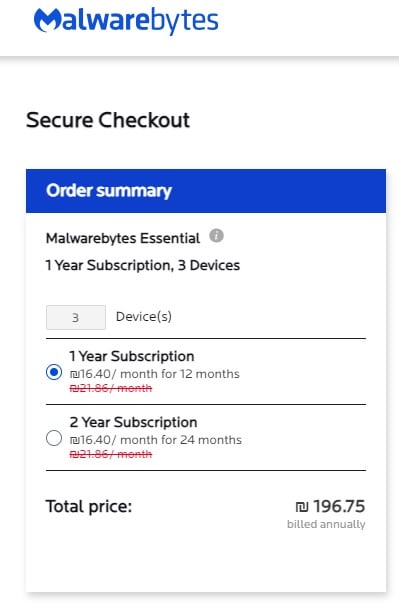Click the crossed-out 21.86 price under 2 Year
Screen dimensions: 399x604
click(111, 454)
